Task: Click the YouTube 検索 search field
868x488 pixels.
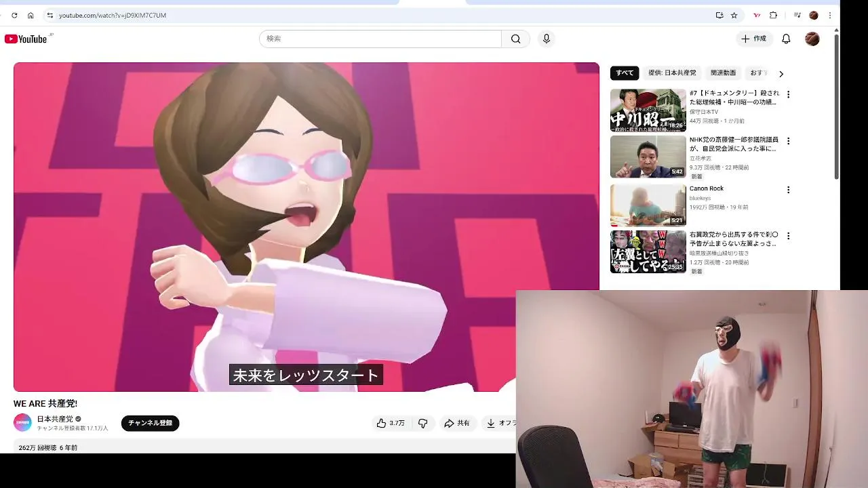Action: 380,39
